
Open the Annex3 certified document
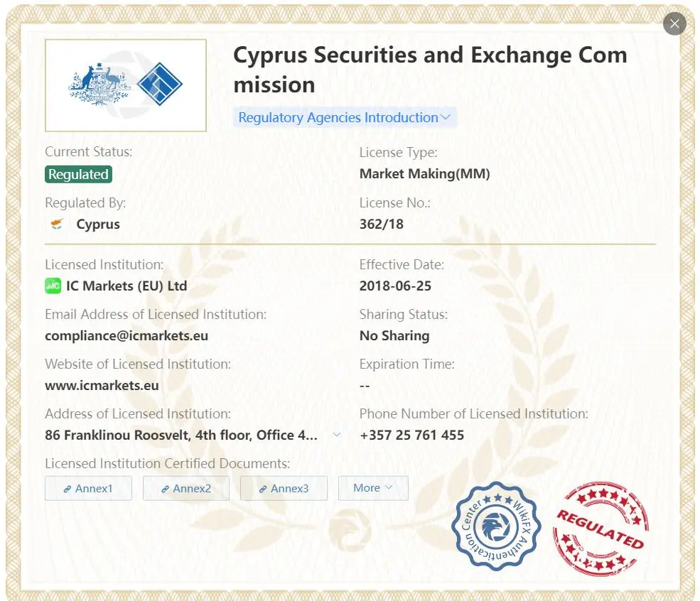(x=284, y=488)
